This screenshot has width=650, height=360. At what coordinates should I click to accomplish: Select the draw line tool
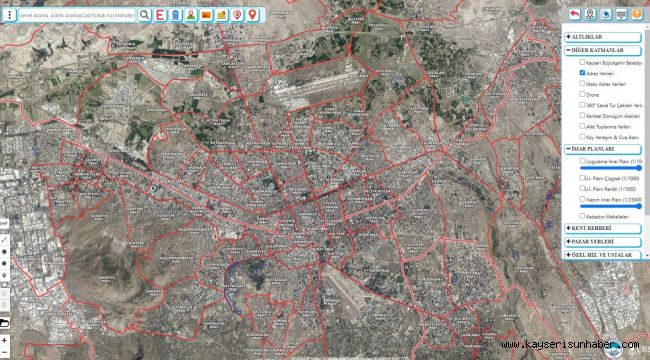[x=4, y=240]
